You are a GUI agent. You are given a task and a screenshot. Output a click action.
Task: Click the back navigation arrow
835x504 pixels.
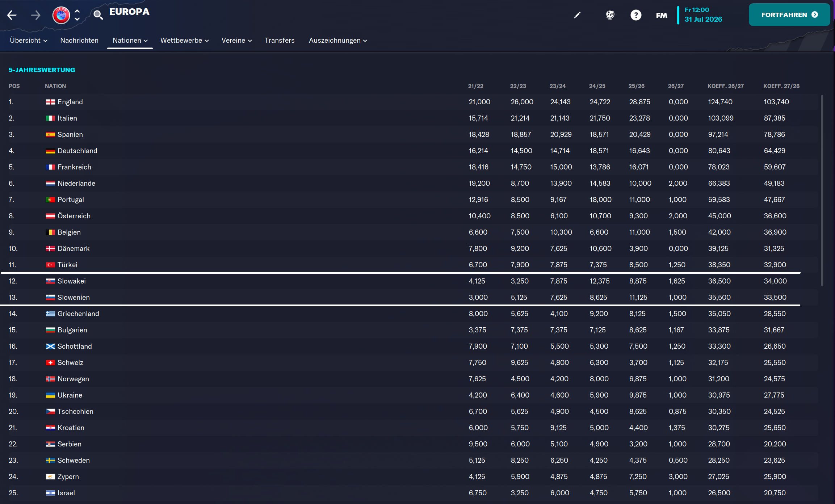point(12,15)
